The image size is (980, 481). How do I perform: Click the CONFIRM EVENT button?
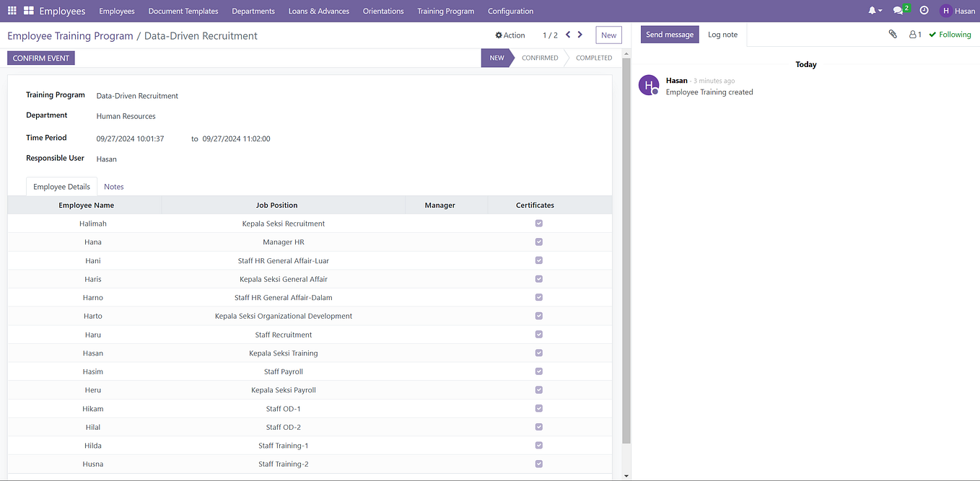click(x=40, y=58)
